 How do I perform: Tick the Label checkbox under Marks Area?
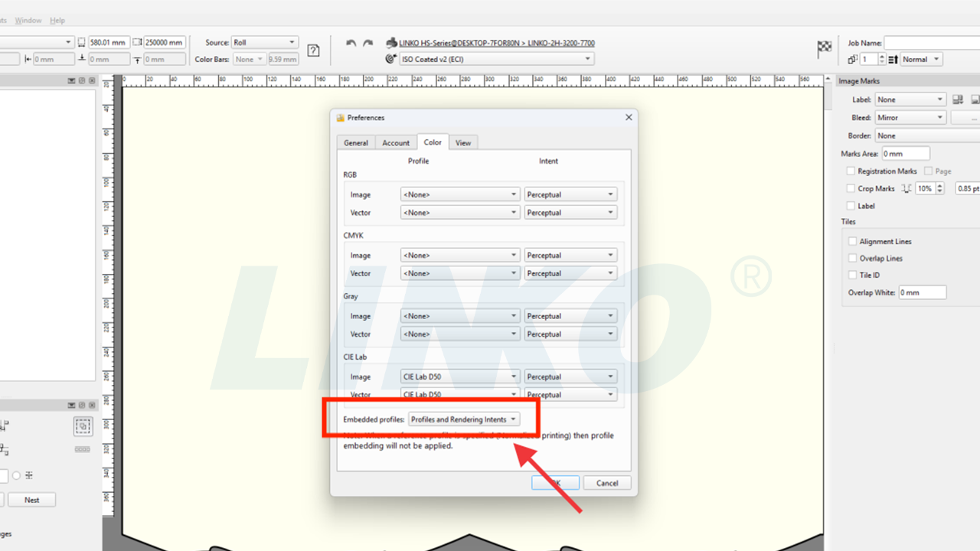[x=851, y=206]
